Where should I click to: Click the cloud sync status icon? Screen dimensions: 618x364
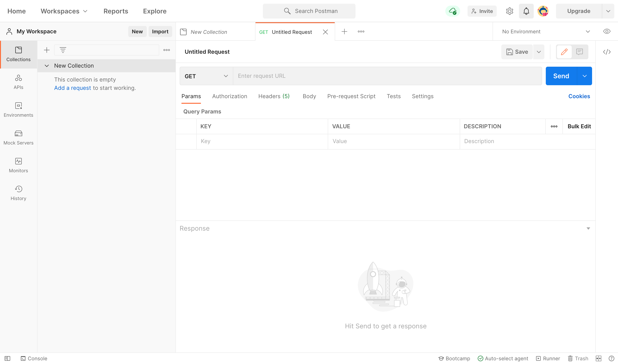pyautogui.click(x=453, y=11)
